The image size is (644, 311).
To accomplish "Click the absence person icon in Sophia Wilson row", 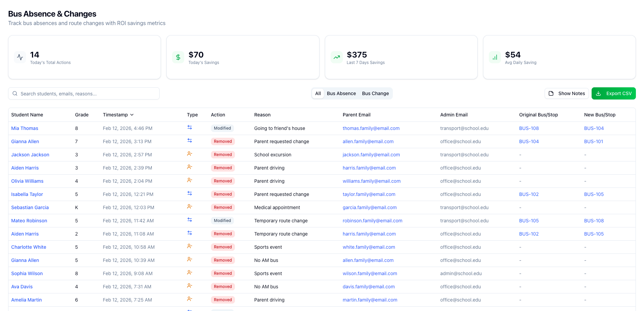I will tap(190, 273).
